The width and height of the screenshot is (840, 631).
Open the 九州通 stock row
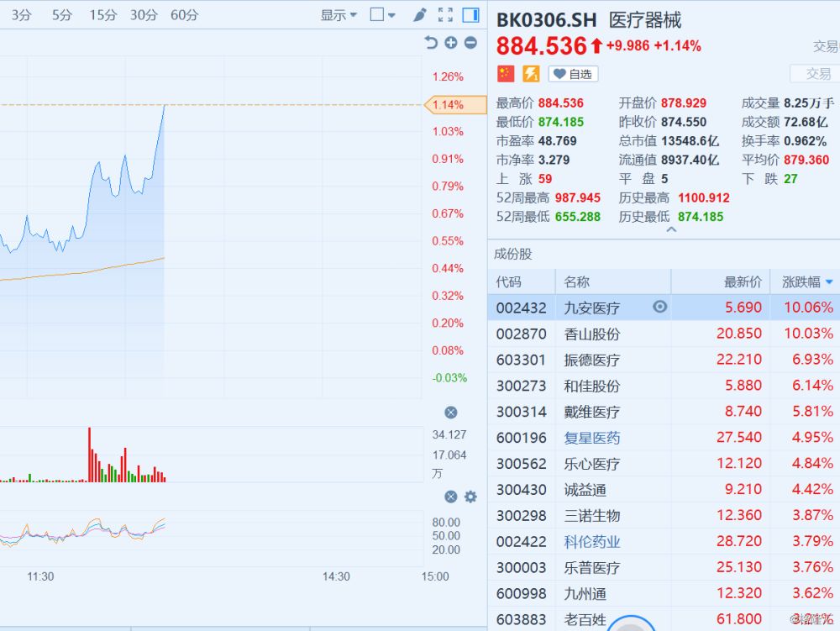pyautogui.click(x=664, y=593)
